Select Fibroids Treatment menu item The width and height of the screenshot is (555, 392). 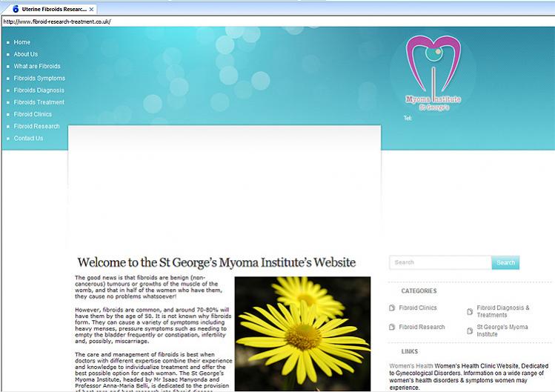[x=39, y=102]
